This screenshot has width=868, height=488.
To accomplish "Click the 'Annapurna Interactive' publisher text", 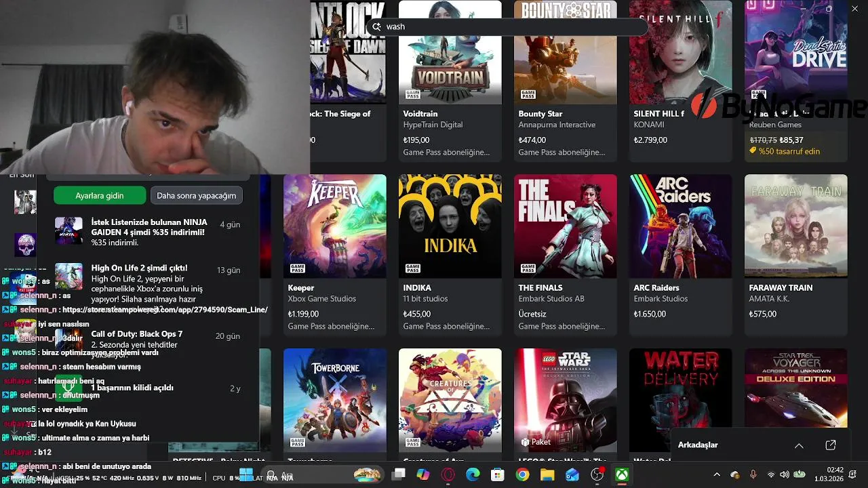I will point(557,125).
